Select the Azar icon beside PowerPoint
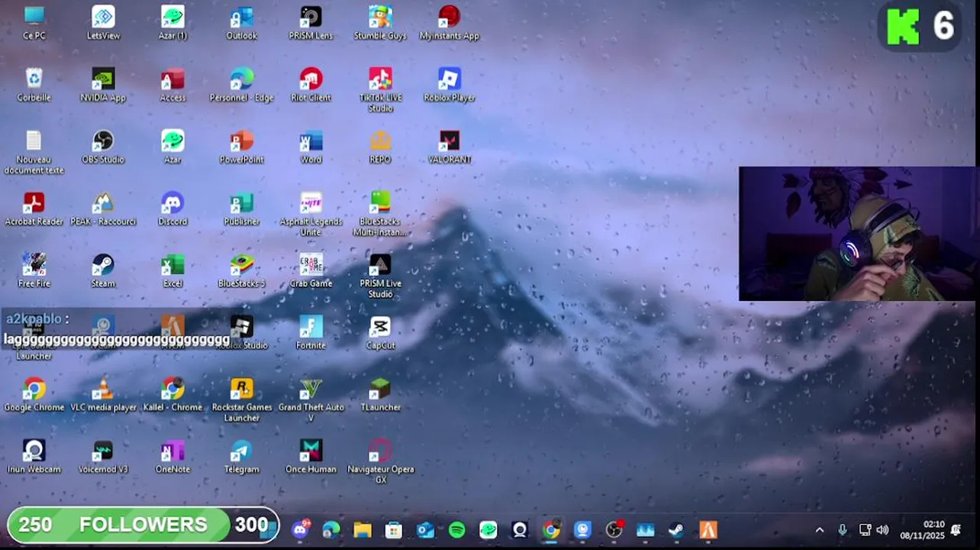This screenshot has height=550, width=980. [172, 146]
